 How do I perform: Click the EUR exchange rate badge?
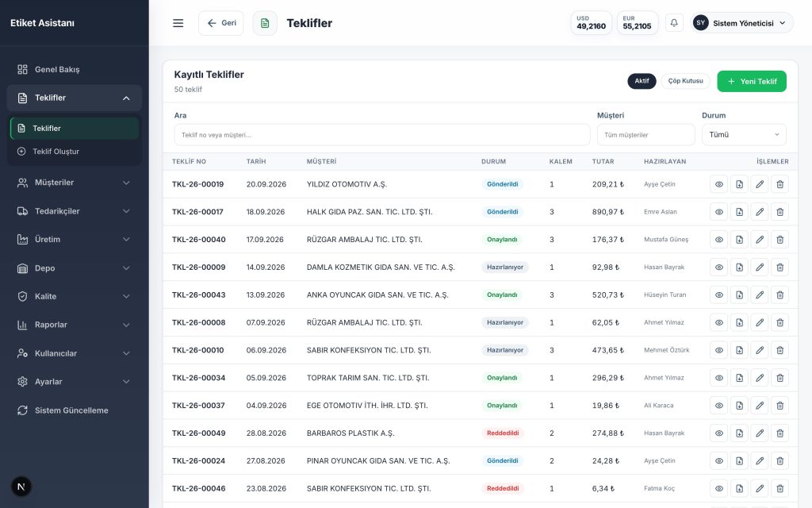(x=637, y=23)
